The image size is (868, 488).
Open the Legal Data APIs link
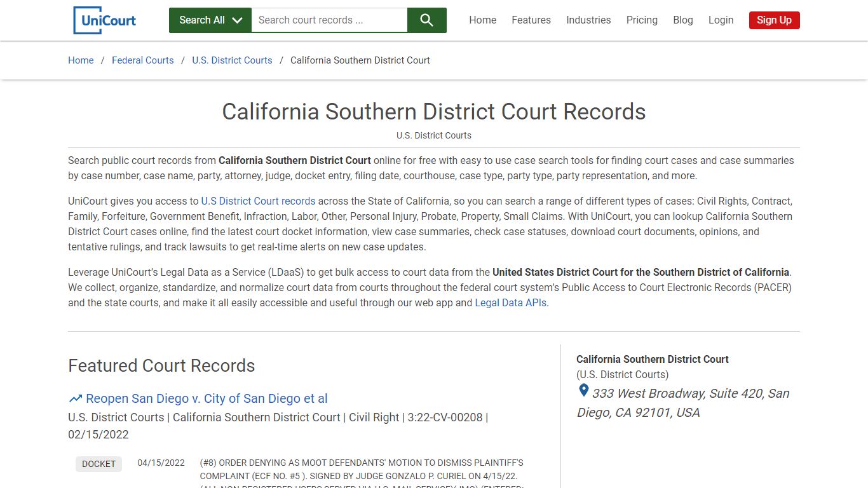click(x=511, y=303)
